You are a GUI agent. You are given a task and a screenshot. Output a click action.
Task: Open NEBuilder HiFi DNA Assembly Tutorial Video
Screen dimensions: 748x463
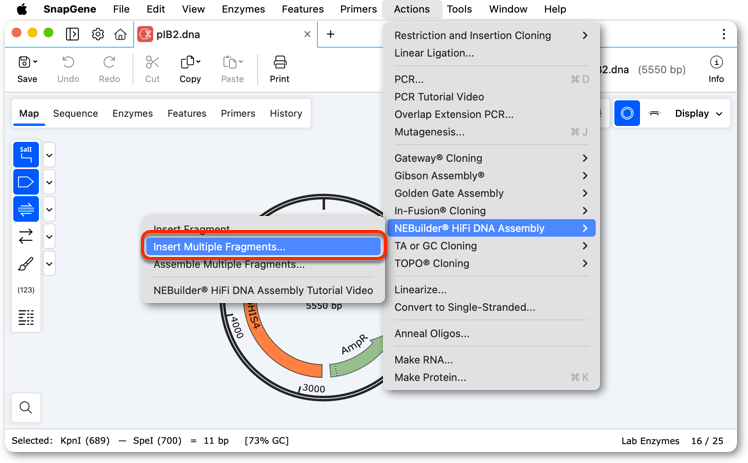pyautogui.click(x=263, y=290)
